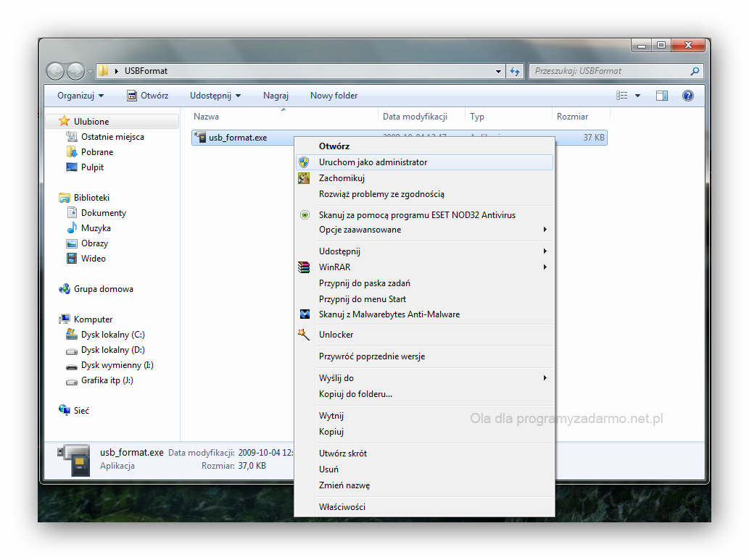Image resolution: width=749 pixels, height=560 pixels.
Task: Expand the Wyślij do submenu
Action: tap(545, 377)
